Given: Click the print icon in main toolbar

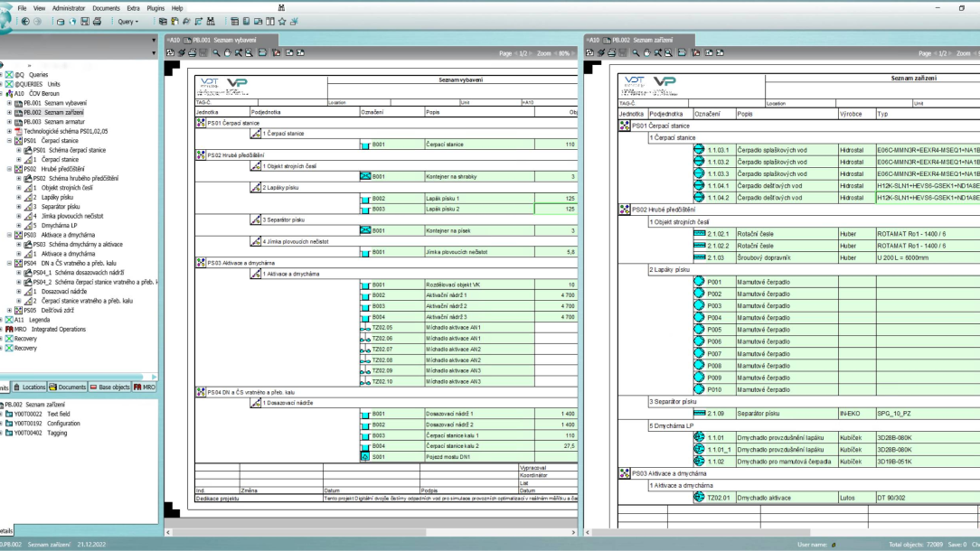Looking at the screenshot, I should [x=97, y=22].
